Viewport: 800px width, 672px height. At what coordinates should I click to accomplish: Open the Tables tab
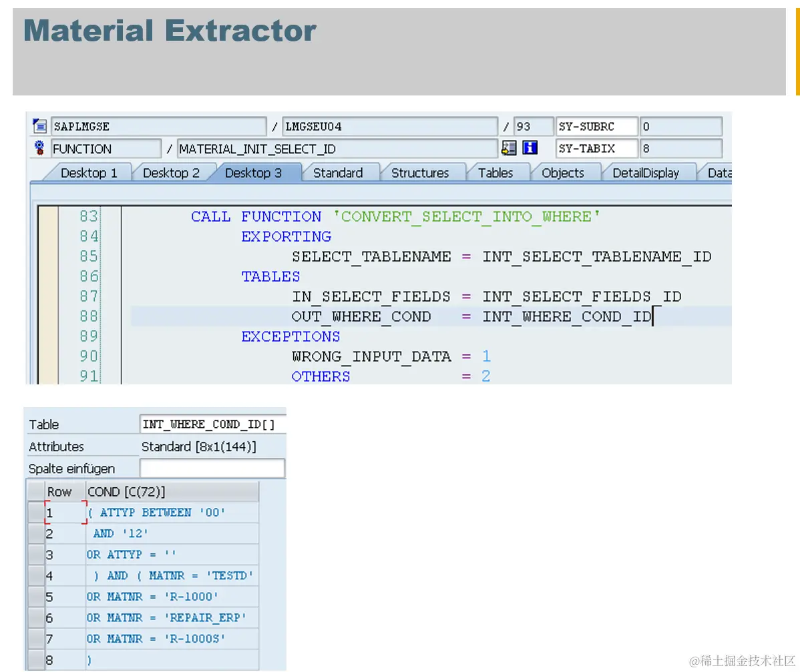[495, 173]
